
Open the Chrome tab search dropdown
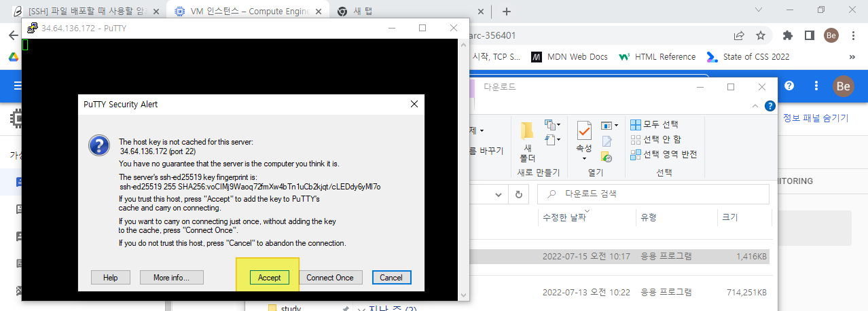coord(759,10)
